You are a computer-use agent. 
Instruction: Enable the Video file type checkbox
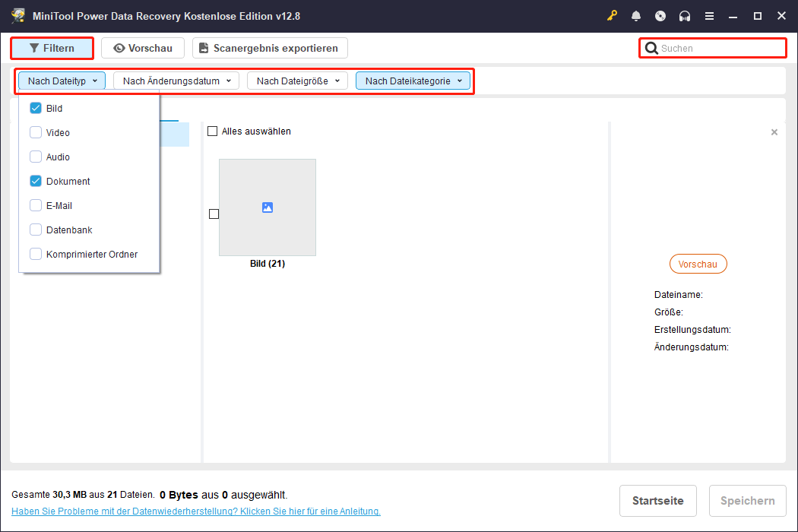36,133
